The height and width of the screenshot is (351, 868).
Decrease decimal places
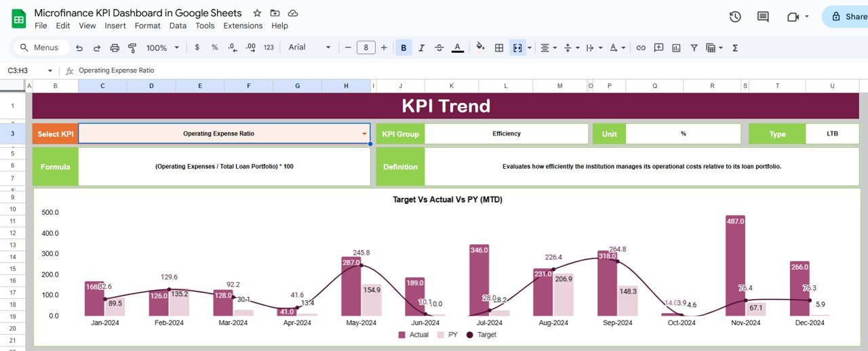[232, 47]
